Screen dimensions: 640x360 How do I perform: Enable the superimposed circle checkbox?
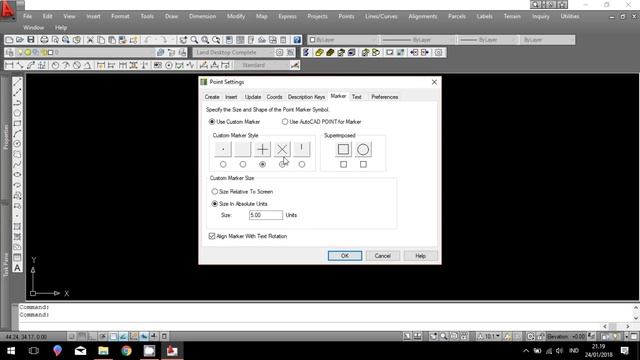point(363,164)
